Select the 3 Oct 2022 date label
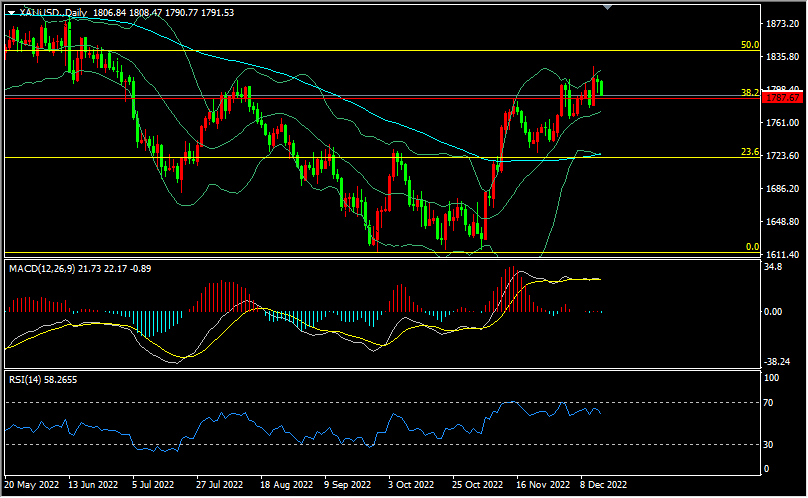The width and height of the screenshot is (808, 498). point(410,485)
